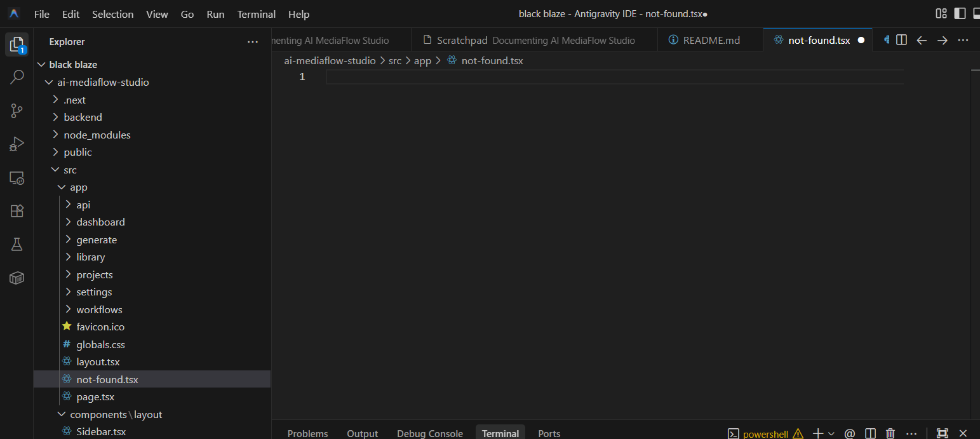Open the View menu

click(x=157, y=14)
